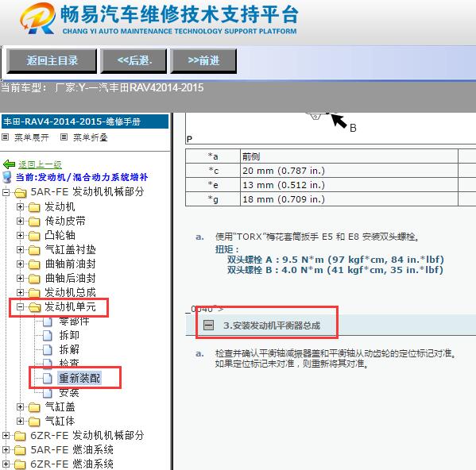Open 拆卸 tree page
The image size is (476, 470).
coord(69,335)
